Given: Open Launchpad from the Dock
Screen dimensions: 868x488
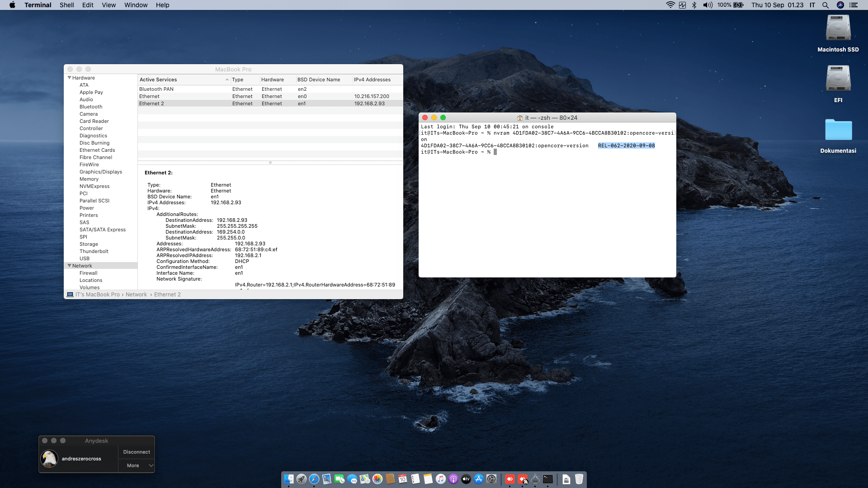Looking at the screenshot, I should [302, 479].
